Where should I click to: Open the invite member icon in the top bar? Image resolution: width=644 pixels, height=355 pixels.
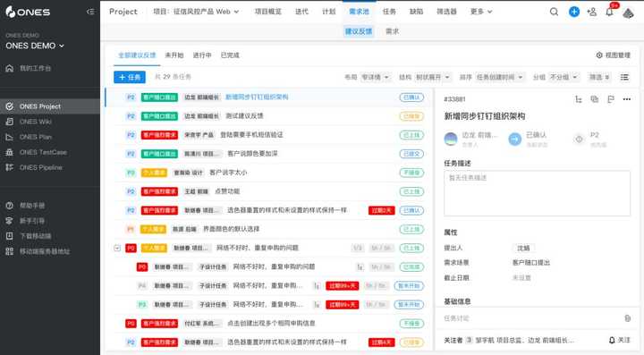click(592, 12)
